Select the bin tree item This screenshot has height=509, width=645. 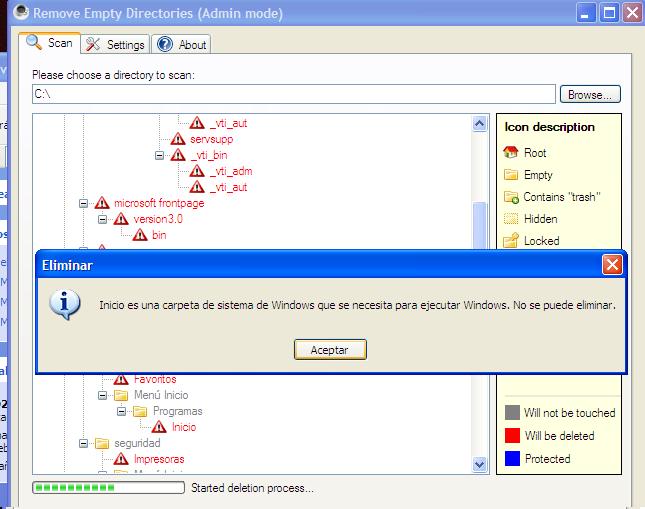point(159,235)
